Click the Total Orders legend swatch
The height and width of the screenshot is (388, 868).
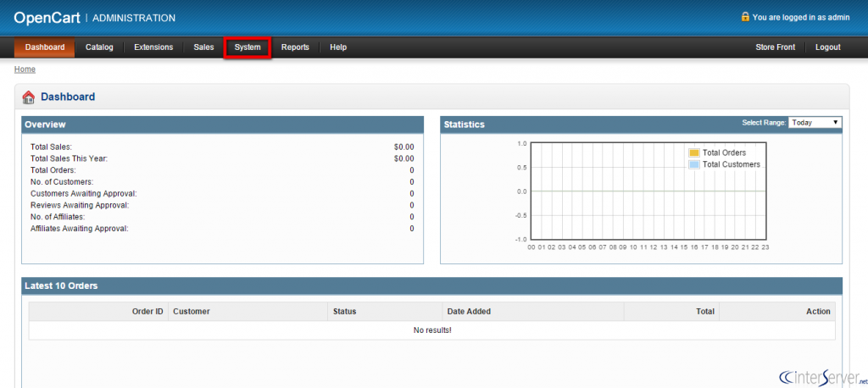(694, 152)
